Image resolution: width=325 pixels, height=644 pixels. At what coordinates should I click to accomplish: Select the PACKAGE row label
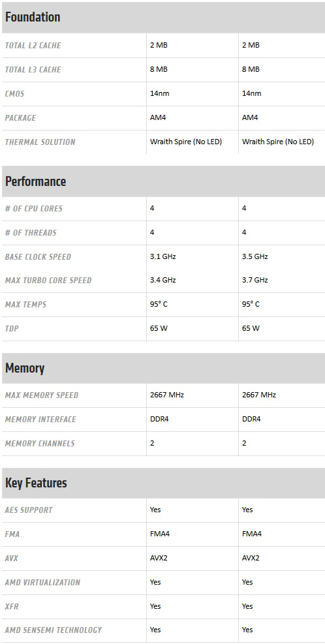(x=20, y=118)
